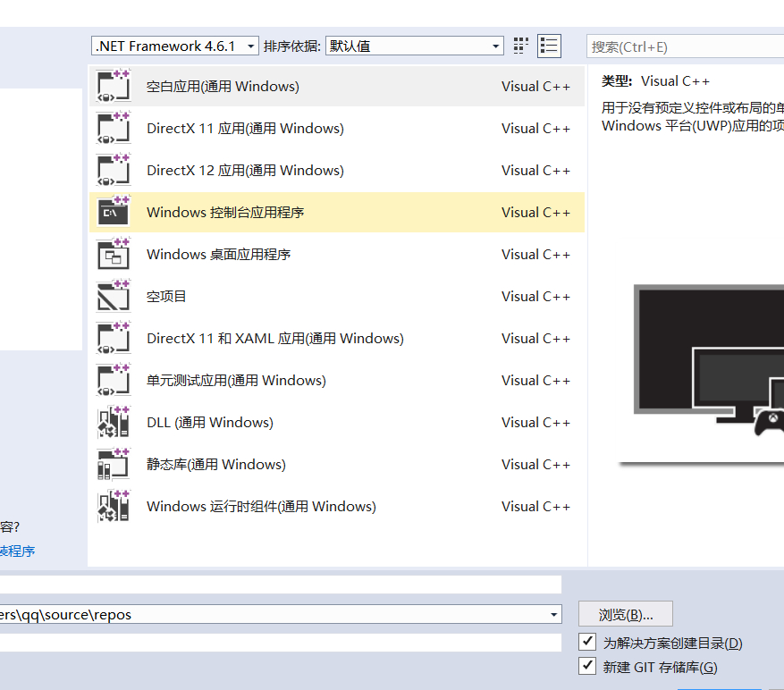Select 静态库(通用 Windows) template name
The width and height of the screenshot is (784, 690).
(216, 465)
